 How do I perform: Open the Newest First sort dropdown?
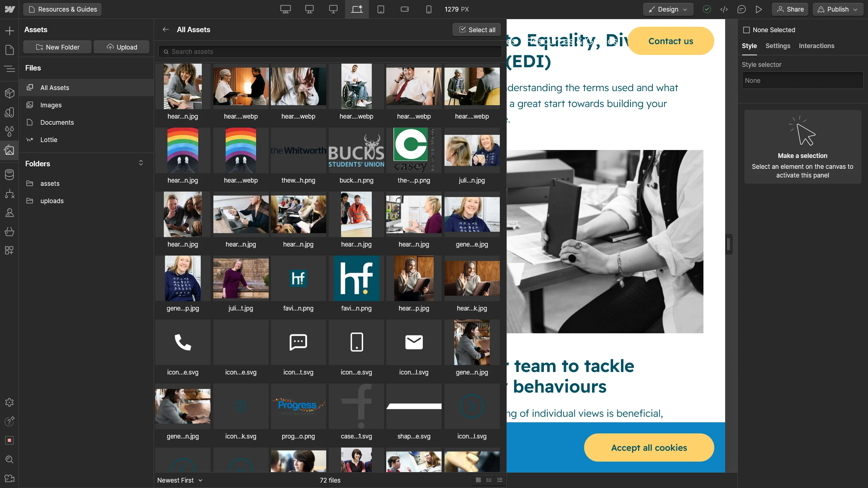point(180,480)
